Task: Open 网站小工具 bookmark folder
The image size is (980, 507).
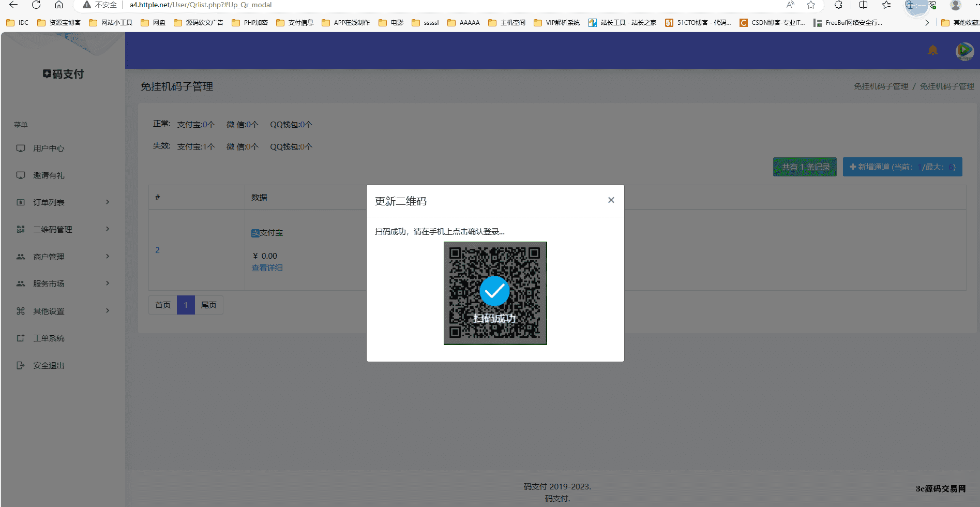Action: coord(111,23)
